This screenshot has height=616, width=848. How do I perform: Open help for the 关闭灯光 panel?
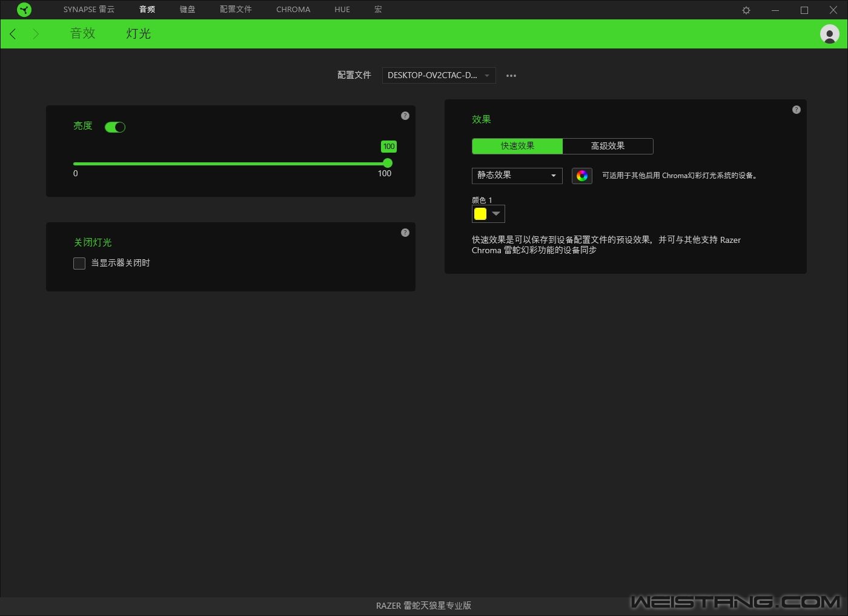click(x=405, y=233)
